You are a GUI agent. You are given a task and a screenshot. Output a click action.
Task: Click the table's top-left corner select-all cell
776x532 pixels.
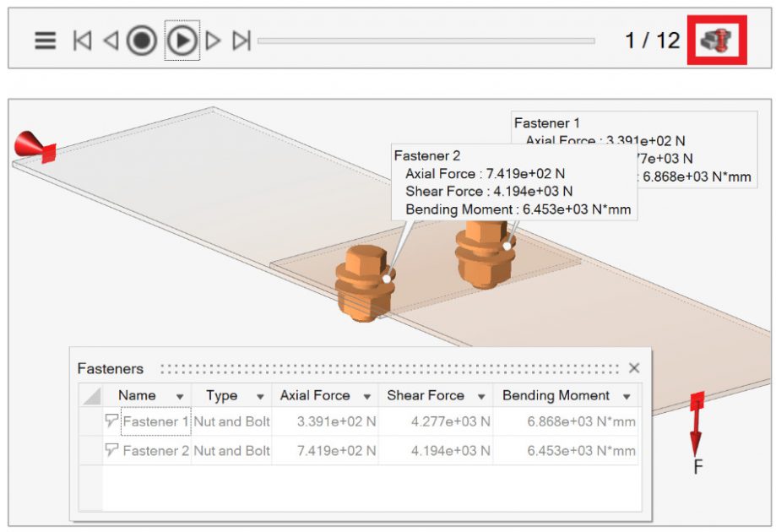tap(90, 395)
